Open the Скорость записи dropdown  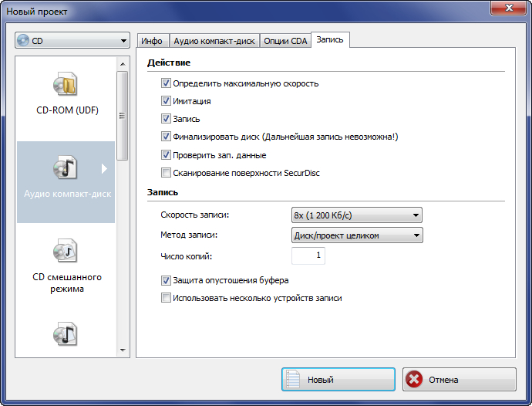357,215
